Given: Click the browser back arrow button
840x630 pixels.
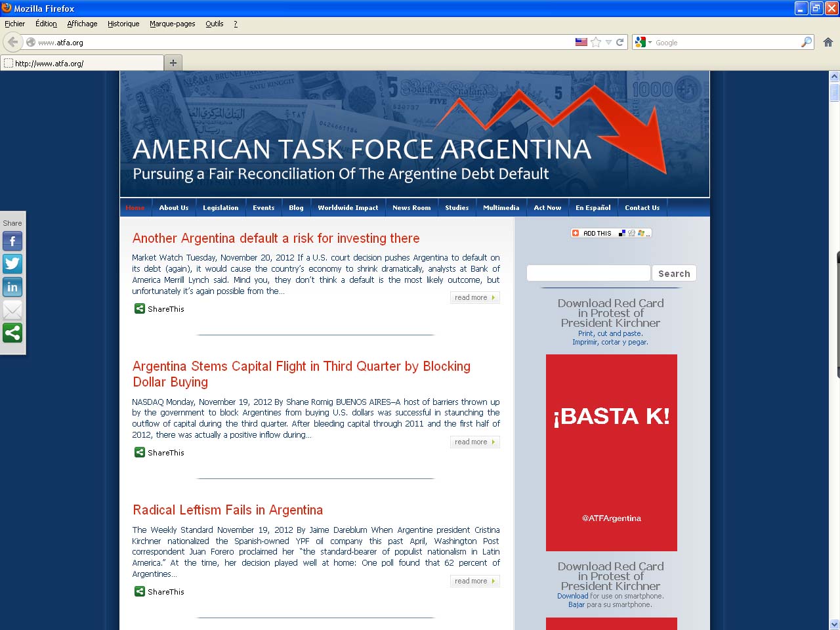Looking at the screenshot, I should pos(12,42).
